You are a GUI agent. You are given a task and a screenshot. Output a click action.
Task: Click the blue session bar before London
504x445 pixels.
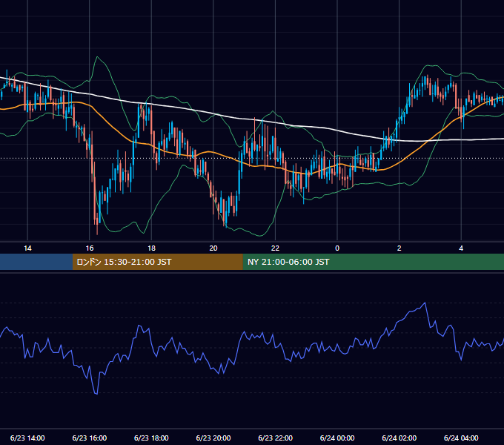click(x=36, y=262)
